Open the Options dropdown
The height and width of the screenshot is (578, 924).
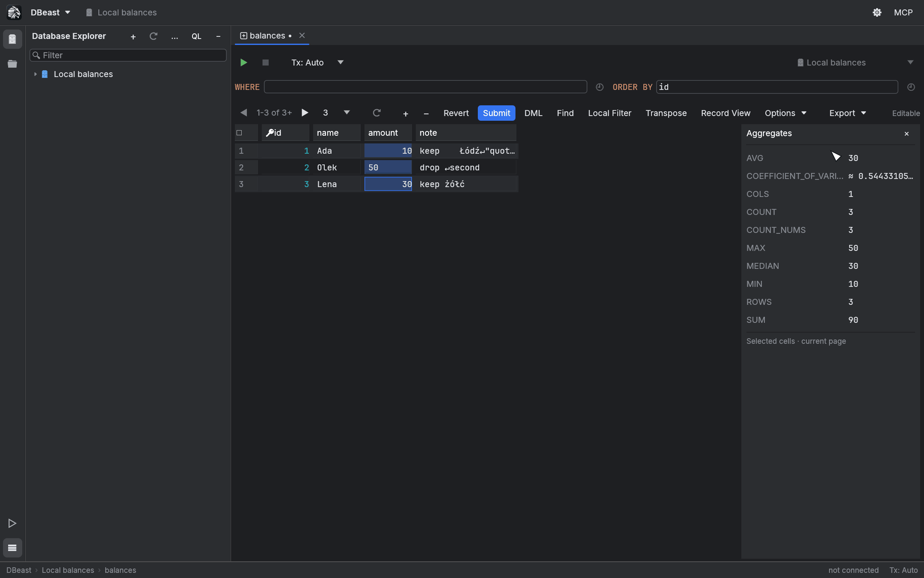[x=785, y=113]
